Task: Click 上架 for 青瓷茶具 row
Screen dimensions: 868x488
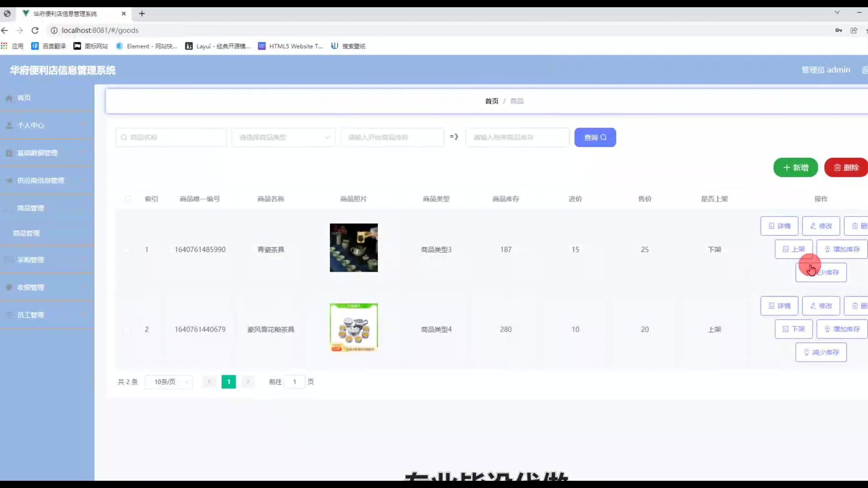Action: point(794,249)
